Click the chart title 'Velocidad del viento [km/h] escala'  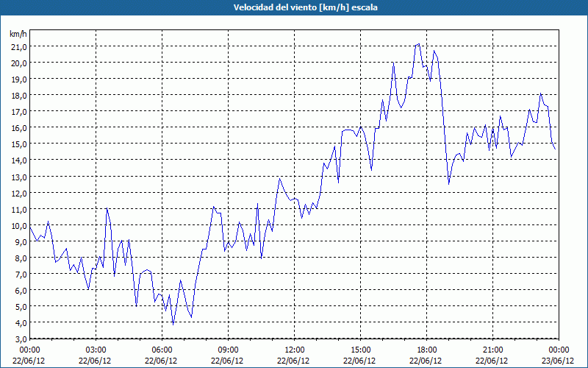(x=305, y=7)
